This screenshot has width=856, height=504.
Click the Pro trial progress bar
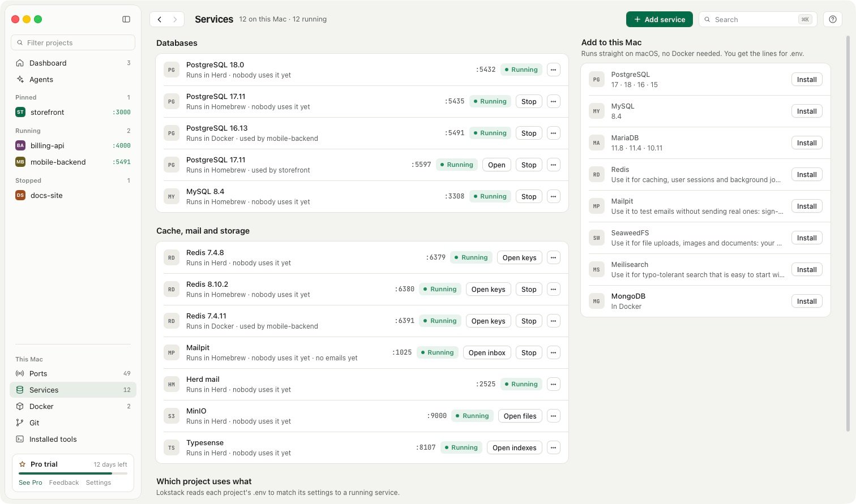click(x=73, y=473)
